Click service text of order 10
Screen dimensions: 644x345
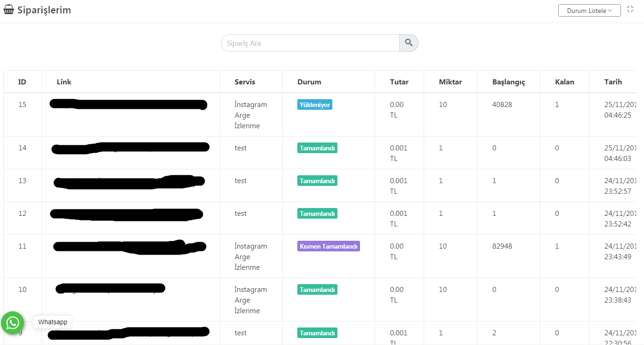[x=251, y=300]
